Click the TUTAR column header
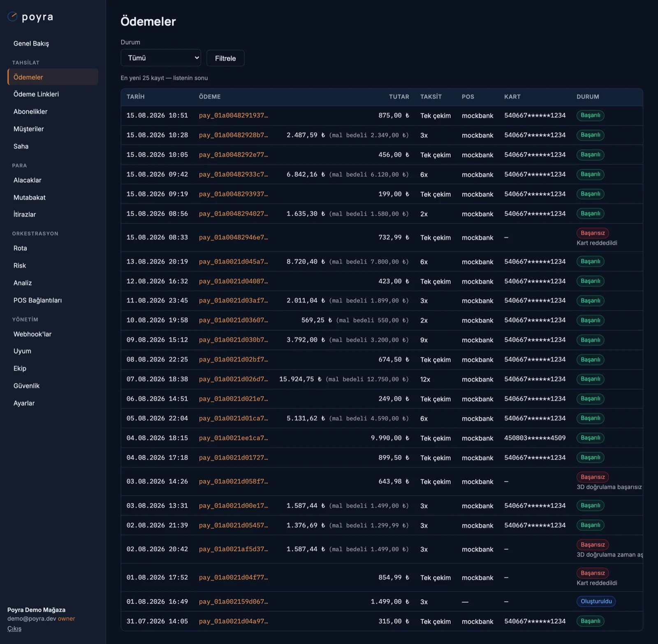This screenshot has width=658, height=644. pyautogui.click(x=399, y=97)
